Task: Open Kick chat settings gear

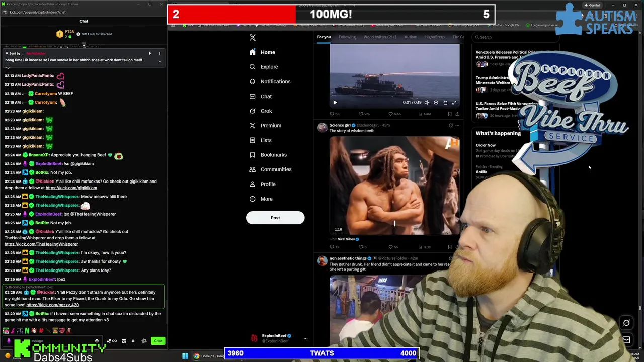Action: (133, 341)
